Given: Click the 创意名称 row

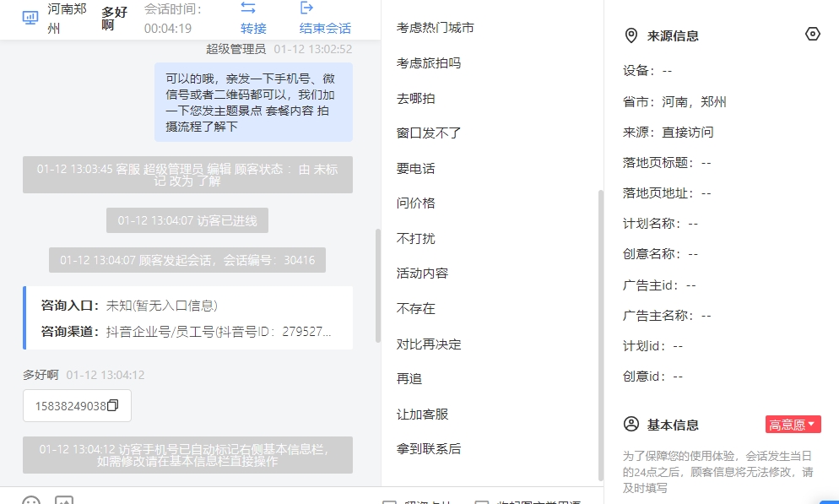Looking at the screenshot, I should tap(661, 254).
